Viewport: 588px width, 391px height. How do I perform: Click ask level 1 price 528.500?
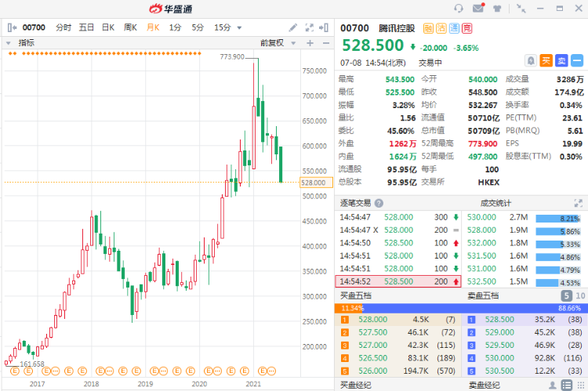(x=499, y=320)
